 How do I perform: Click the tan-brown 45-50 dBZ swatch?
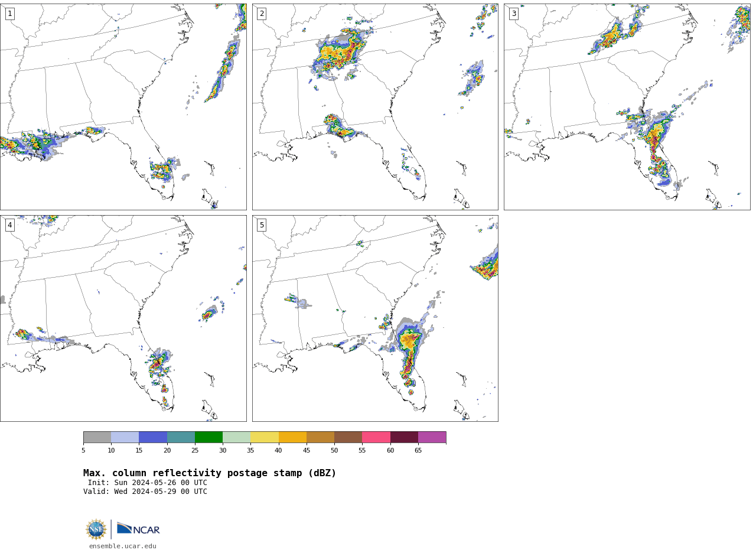coord(320,437)
